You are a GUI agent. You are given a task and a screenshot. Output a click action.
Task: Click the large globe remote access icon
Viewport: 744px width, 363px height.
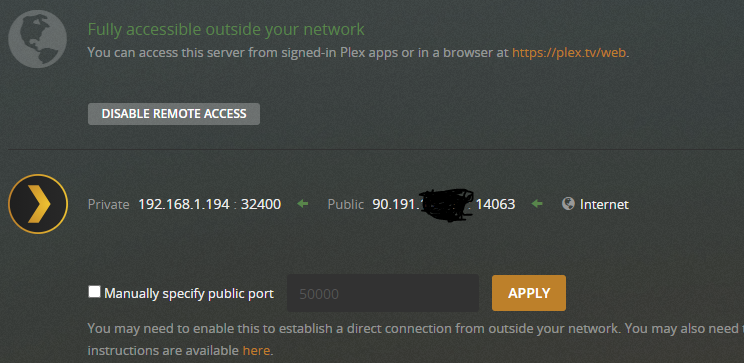point(37,39)
